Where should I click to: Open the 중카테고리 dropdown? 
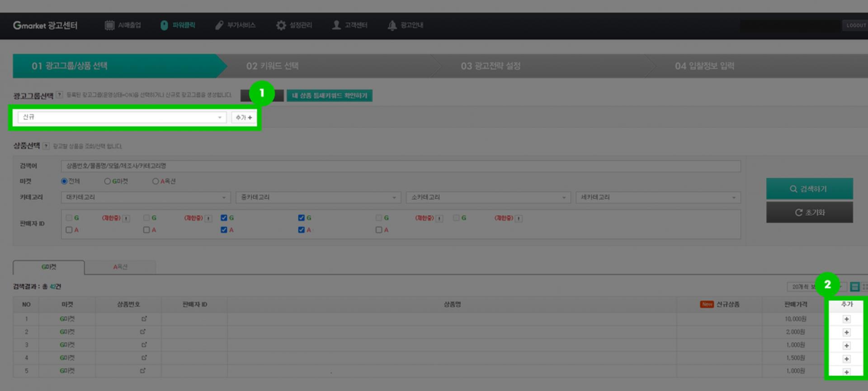coord(318,197)
